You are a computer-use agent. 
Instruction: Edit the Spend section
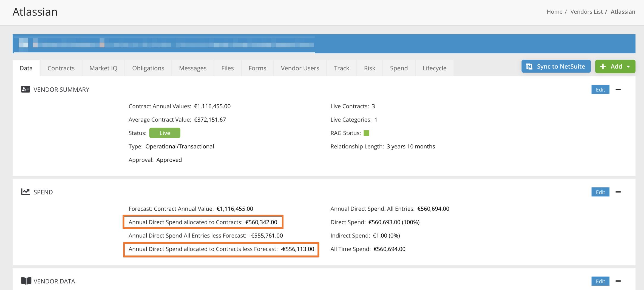(x=600, y=192)
